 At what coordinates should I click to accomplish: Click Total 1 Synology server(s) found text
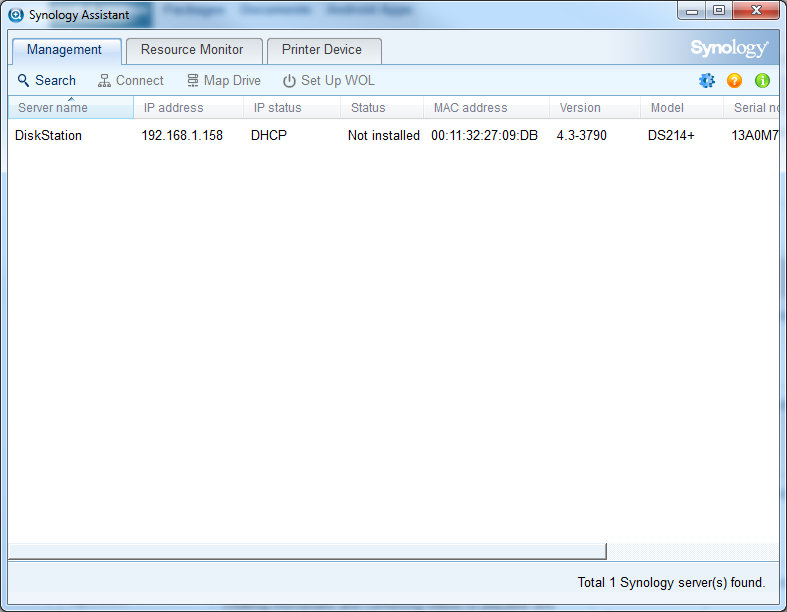click(x=671, y=582)
